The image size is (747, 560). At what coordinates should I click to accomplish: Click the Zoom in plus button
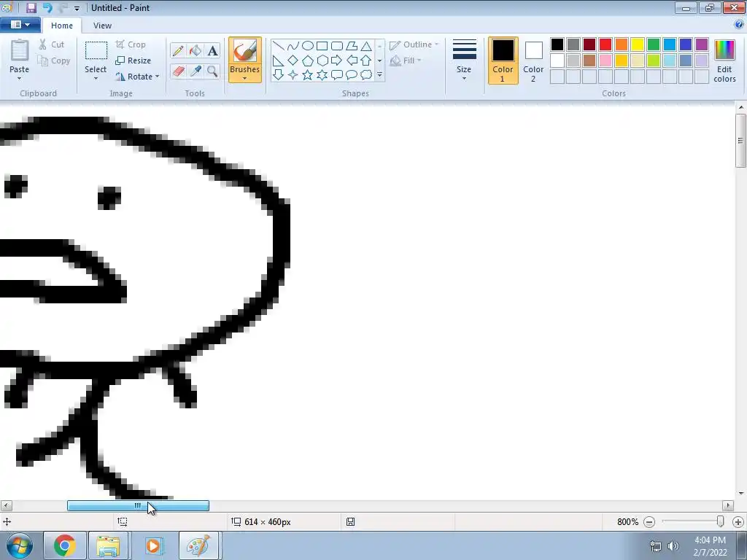point(738,522)
